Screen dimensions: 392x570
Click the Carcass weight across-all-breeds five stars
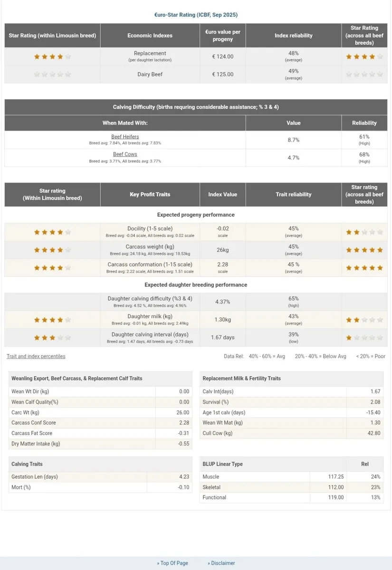tap(364, 250)
